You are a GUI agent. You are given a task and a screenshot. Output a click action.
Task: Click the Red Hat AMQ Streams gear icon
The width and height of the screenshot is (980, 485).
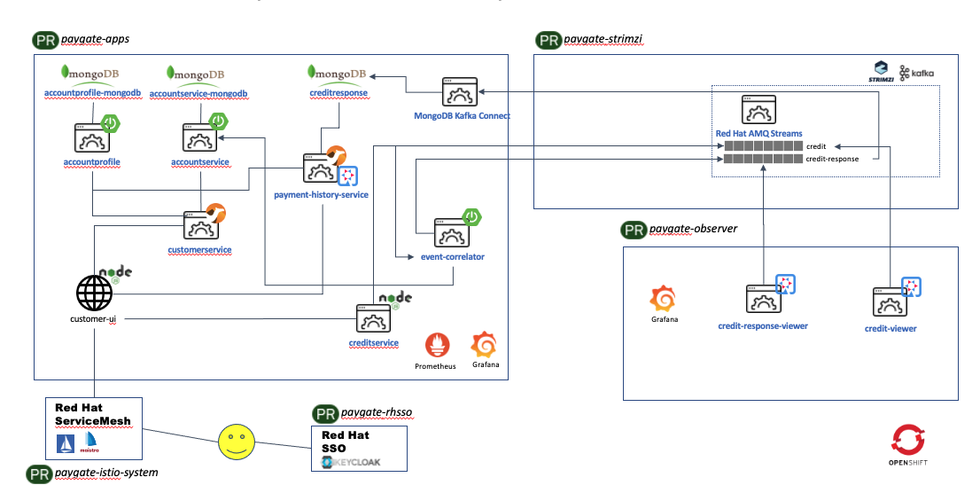click(x=758, y=110)
